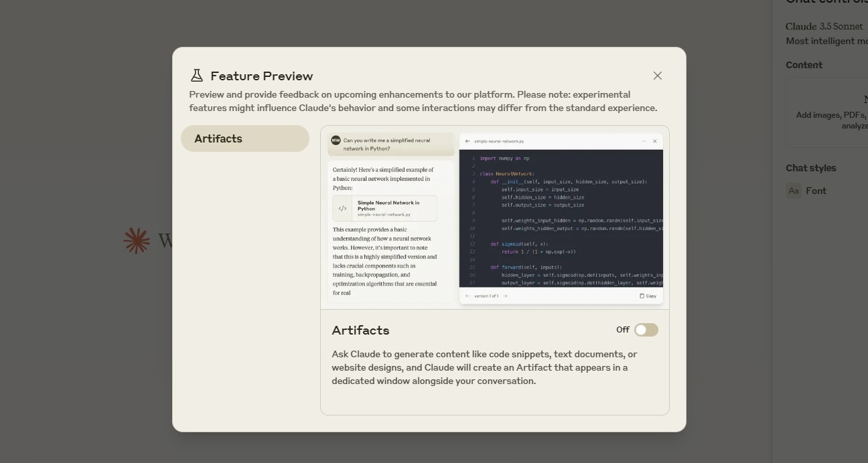Click the back arrow beside simple-neural-network.py
868x463 pixels.
click(x=467, y=141)
